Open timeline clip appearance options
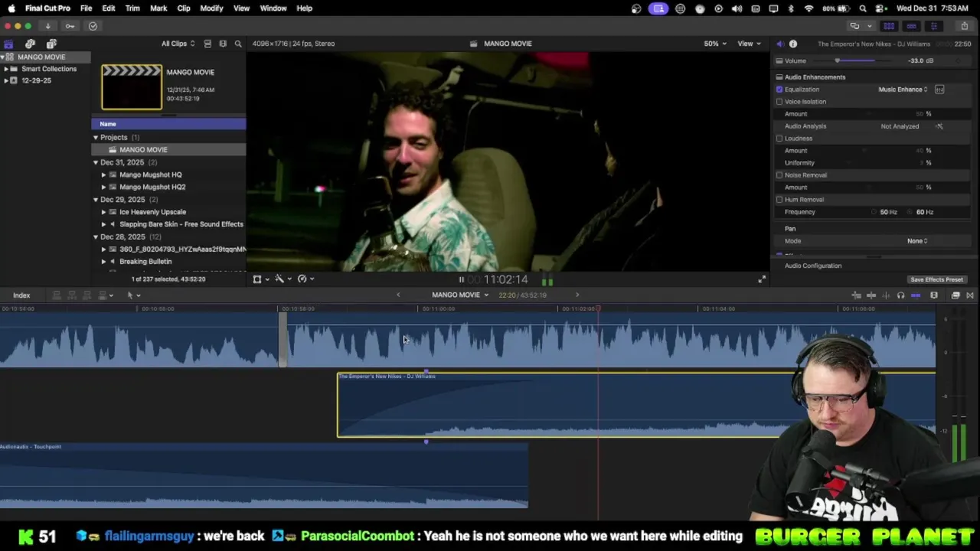The height and width of the screenshot is (551, 980). click(934, 295)
